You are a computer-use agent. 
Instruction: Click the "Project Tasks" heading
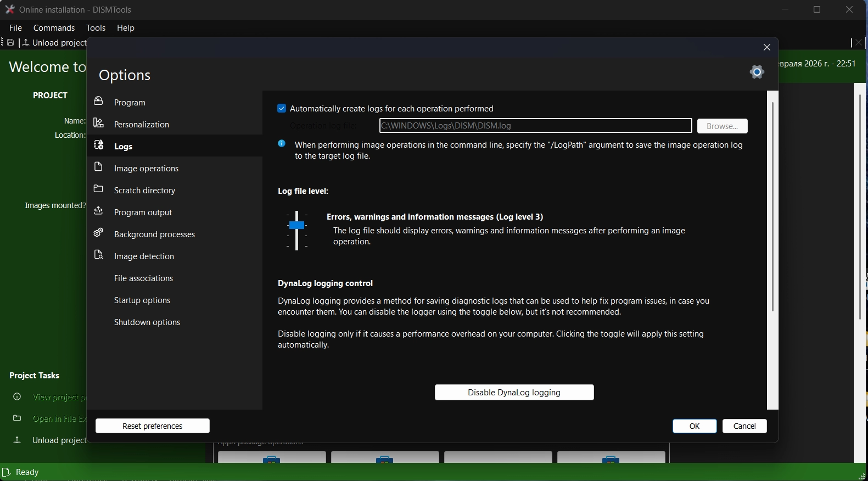[x=34, y=376]
